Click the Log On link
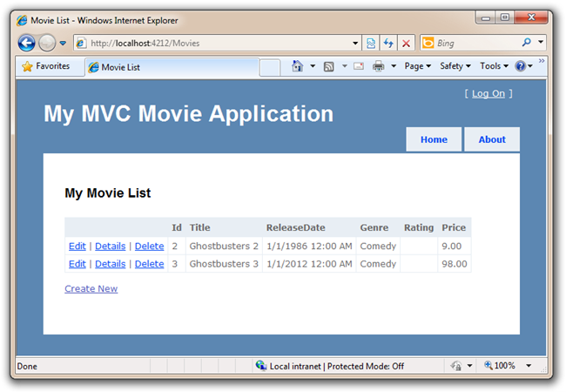The width and height of the screenshot is (566, 392). 488,93
